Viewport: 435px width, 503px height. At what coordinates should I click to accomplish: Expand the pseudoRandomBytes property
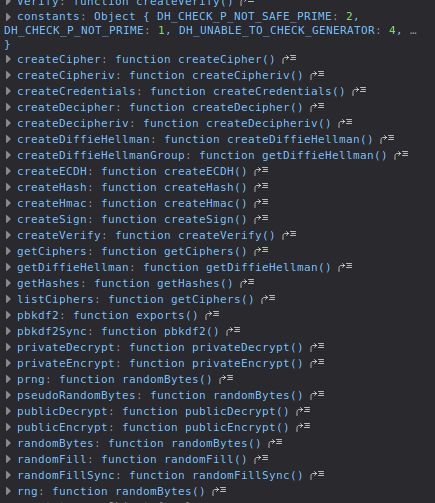pos(8,395)
